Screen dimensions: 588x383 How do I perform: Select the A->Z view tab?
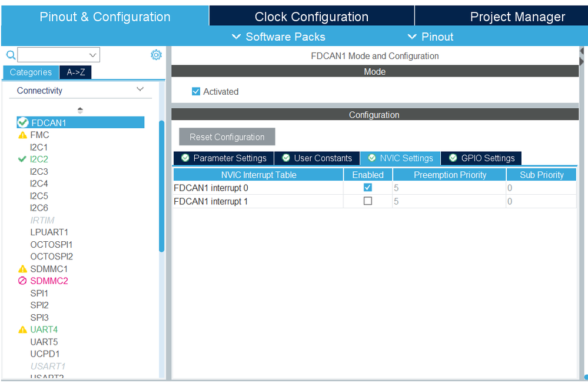pyautogui.click(x=75, y=72)
